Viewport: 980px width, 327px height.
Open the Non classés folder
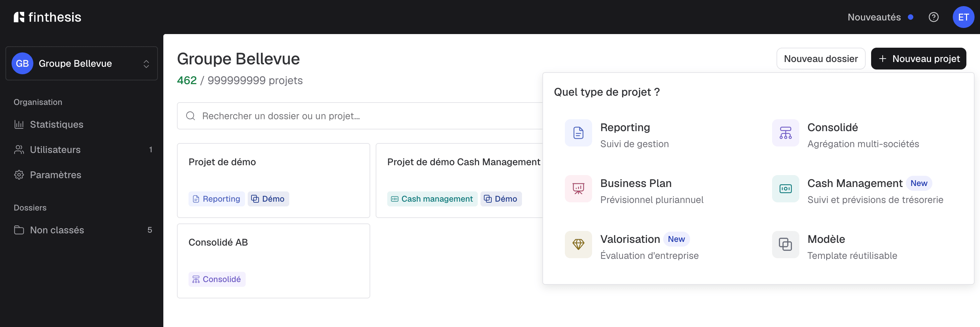(81, 230)
